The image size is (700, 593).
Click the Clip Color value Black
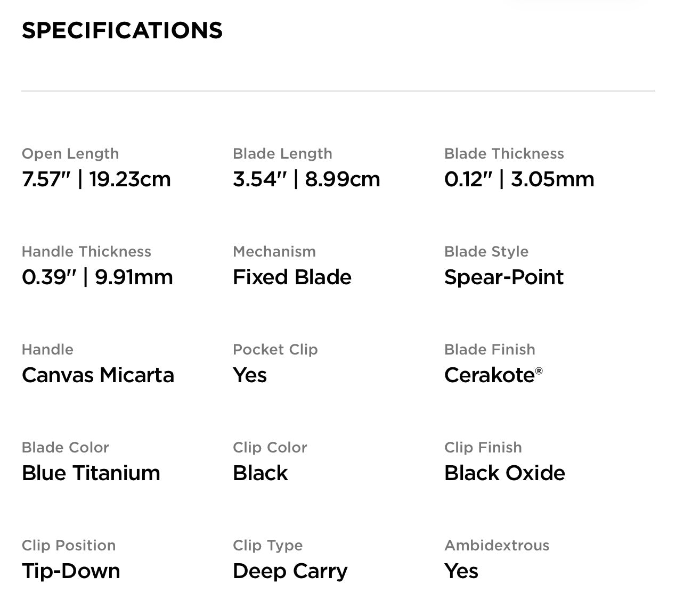[260, 473]
